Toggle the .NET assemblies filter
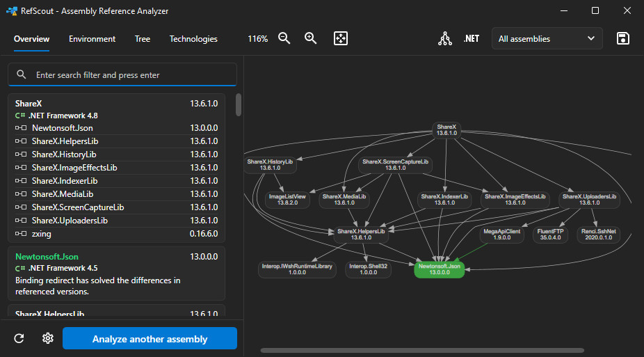 click(x=471, y=38)
